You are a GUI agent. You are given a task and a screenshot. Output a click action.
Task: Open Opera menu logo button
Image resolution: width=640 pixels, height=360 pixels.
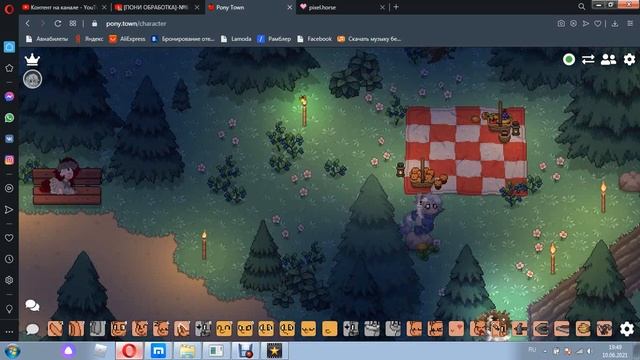(9, 9)
